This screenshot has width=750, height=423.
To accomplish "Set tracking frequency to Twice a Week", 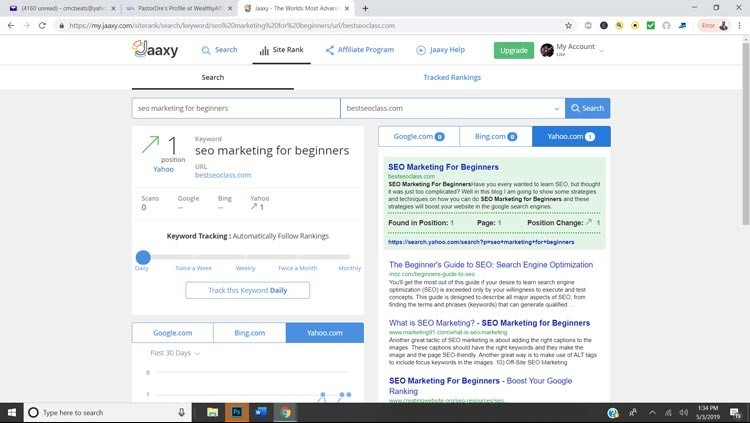I will (x=193, y=268).
